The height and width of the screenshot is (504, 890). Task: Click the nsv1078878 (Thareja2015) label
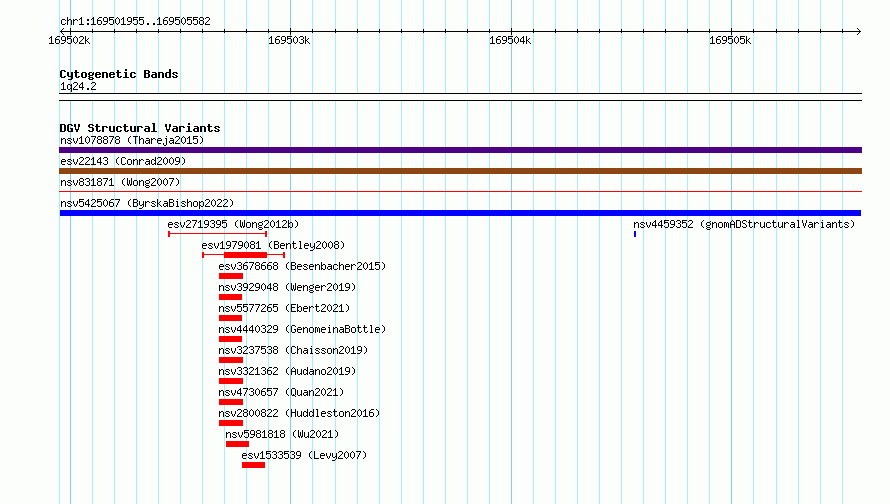pos(132,140)
